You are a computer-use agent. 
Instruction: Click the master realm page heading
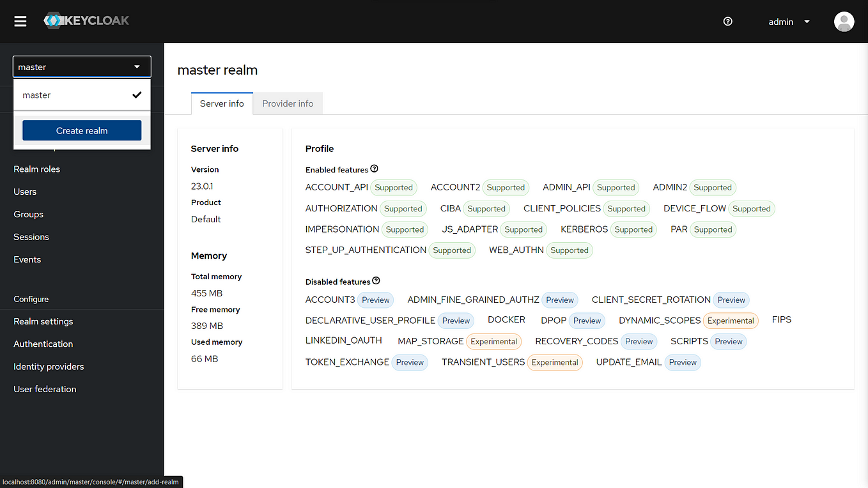[217, 70]
